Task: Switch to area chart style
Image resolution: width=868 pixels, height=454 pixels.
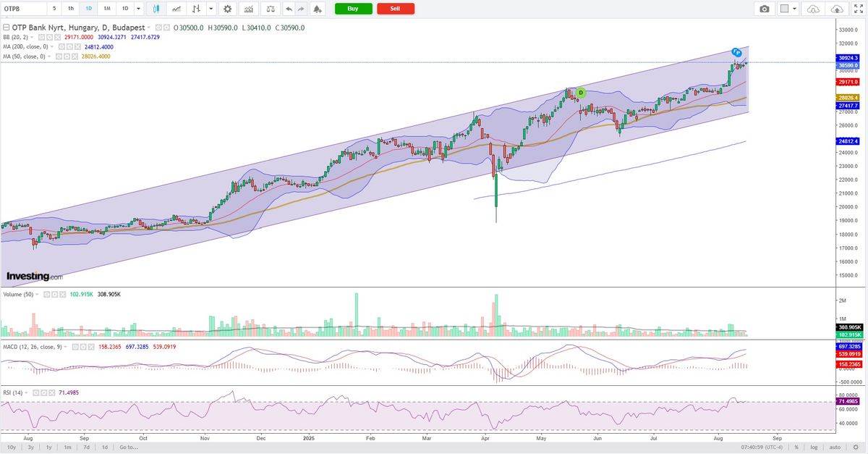Action: 175,9
